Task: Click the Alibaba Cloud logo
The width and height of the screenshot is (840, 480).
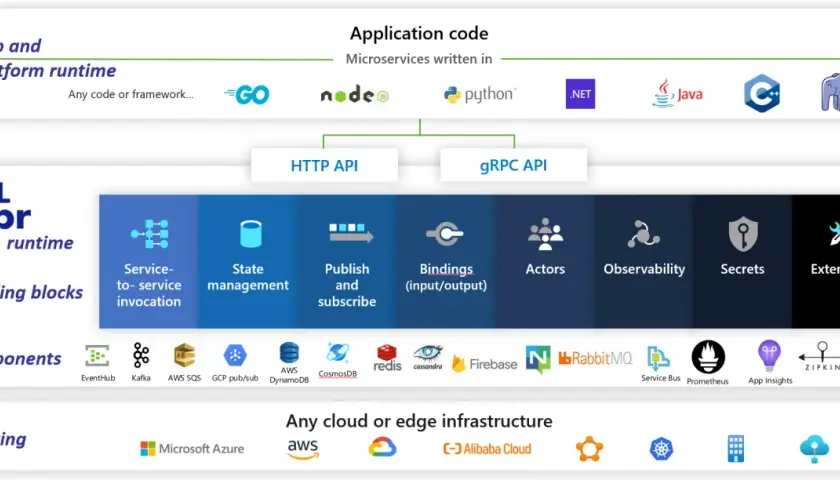Action: (487, 449)
